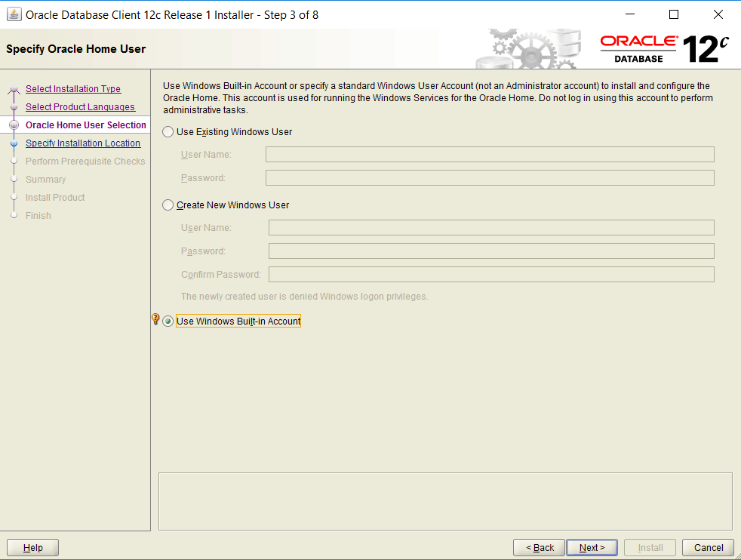
Task: Click Oracle Home User Selection step dot
Action: 14,125
